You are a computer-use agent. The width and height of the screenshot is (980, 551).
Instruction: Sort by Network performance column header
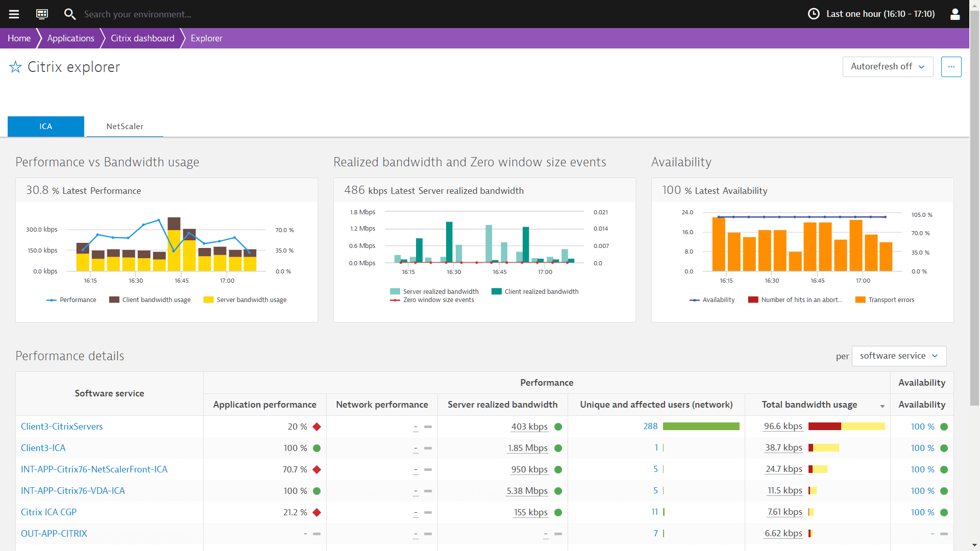pos(382,405)
